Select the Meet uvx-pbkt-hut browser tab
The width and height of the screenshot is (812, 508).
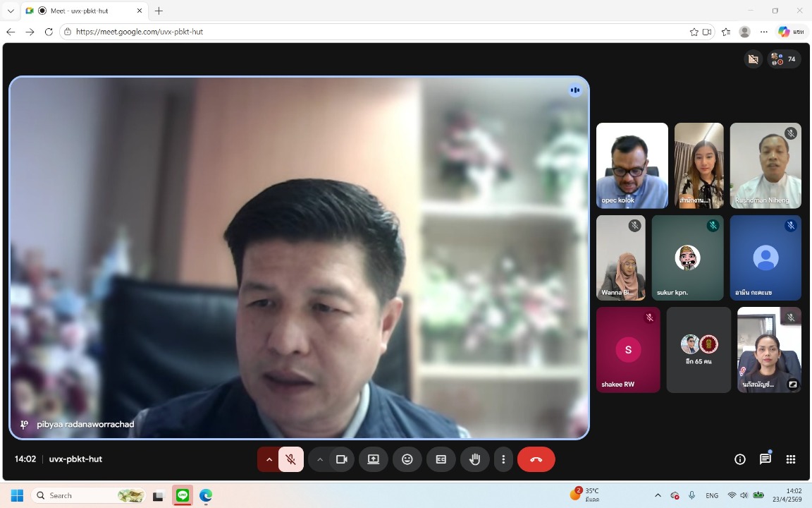(81, 11)
